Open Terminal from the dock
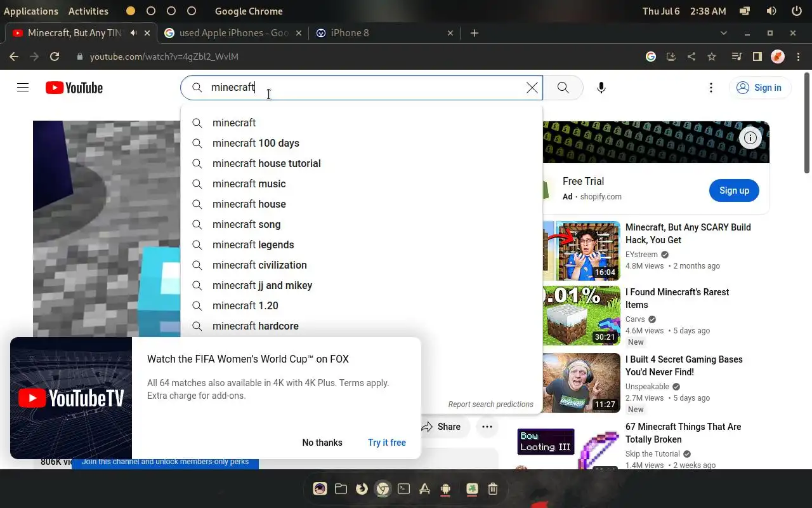812x508 pixels. point(403,488)
